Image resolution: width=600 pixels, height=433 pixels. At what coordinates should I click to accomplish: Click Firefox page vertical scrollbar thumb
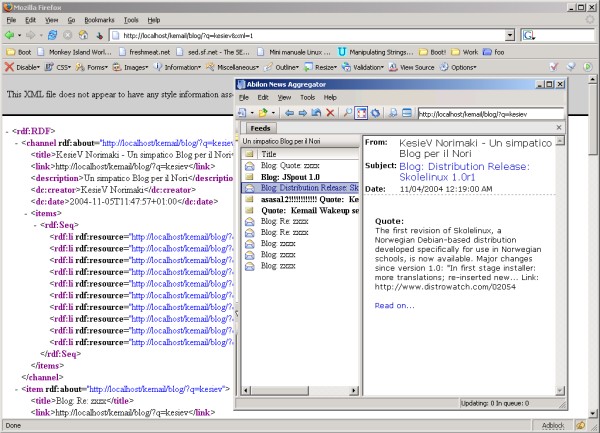(x=592, y=119)
